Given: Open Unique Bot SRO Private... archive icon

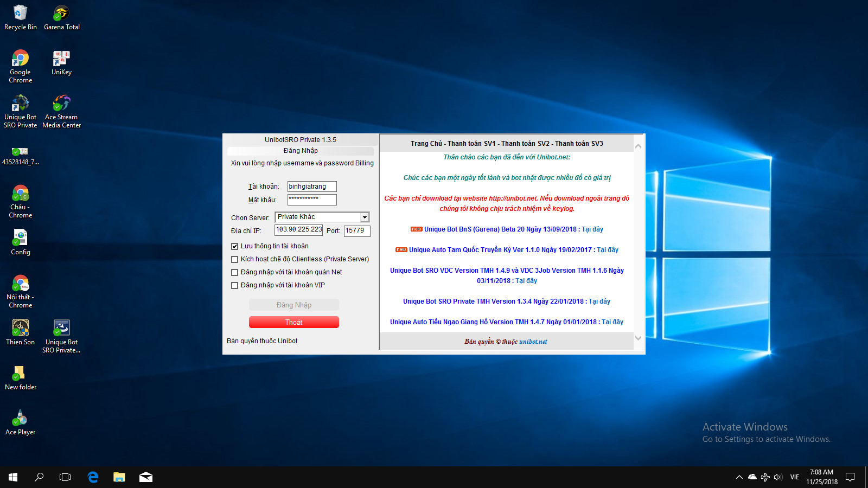Looking at the screenshot, I should [62, 336].
